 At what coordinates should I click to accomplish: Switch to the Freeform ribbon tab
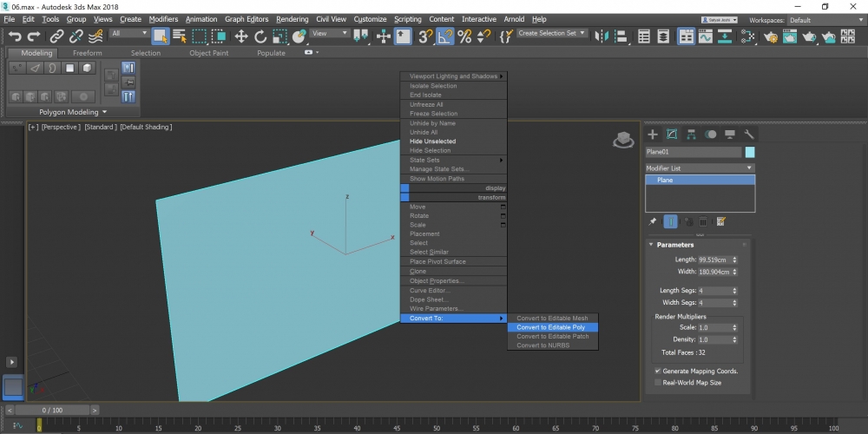point(87,53)
